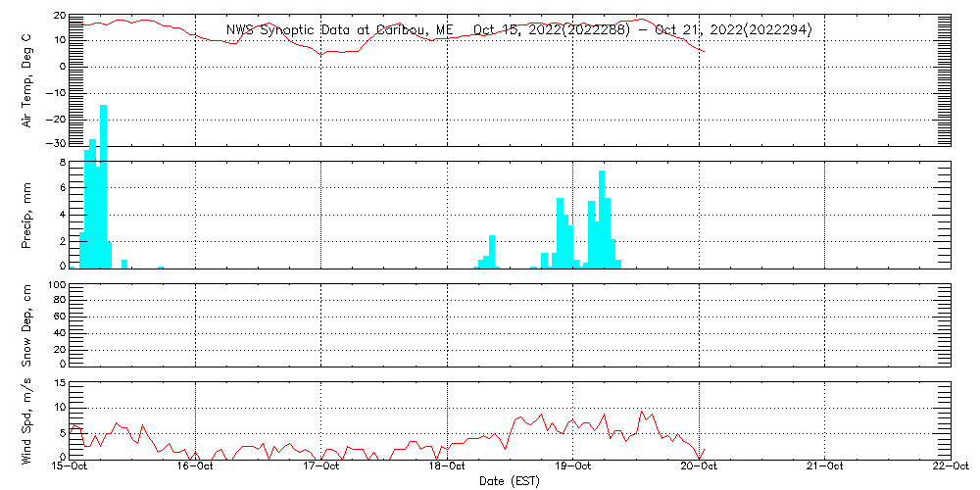The width and height of the screenshot is (980, 490).
Task: Select the 16-Oct date tick label
Action: (x=195, y=466)
